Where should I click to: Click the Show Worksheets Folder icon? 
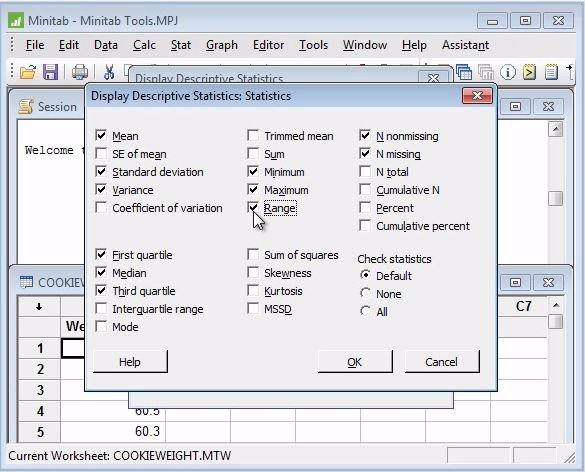464,72
